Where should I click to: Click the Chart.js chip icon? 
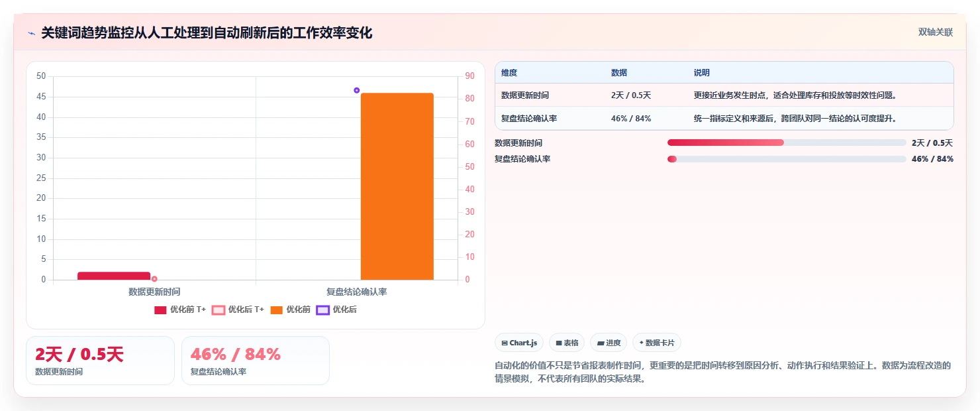click(x=505, y=343)
